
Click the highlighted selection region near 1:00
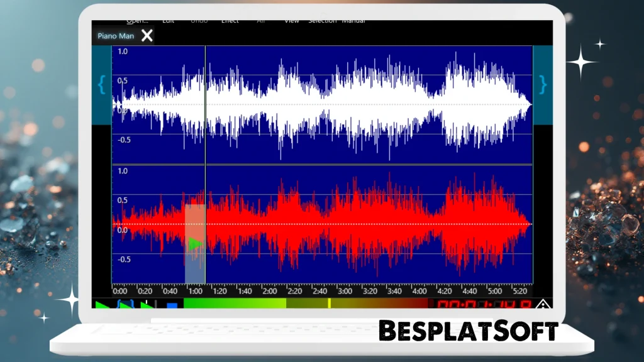(x=195, y=264)
